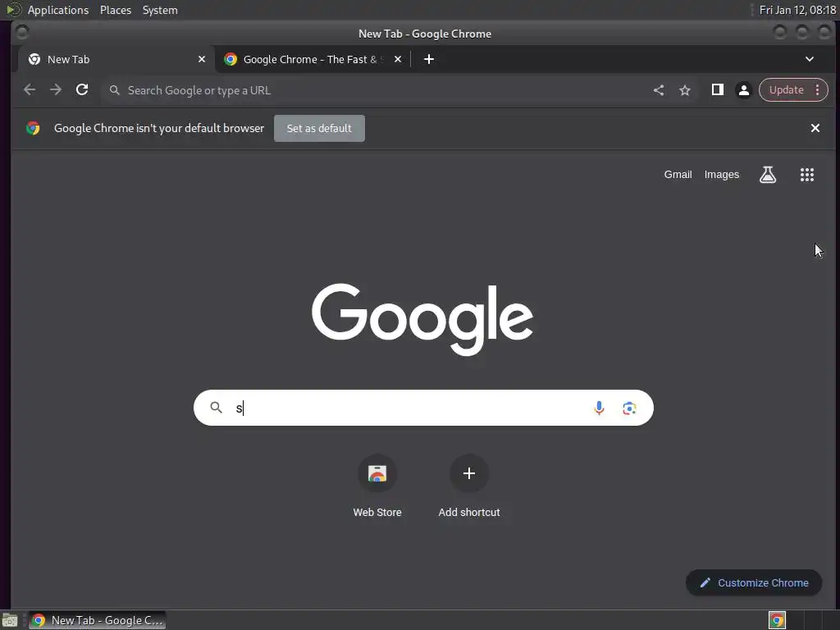Click the Chrome icon in system tray
The height and width of the screenshot is (630, 840).
(x=777, y=620)
